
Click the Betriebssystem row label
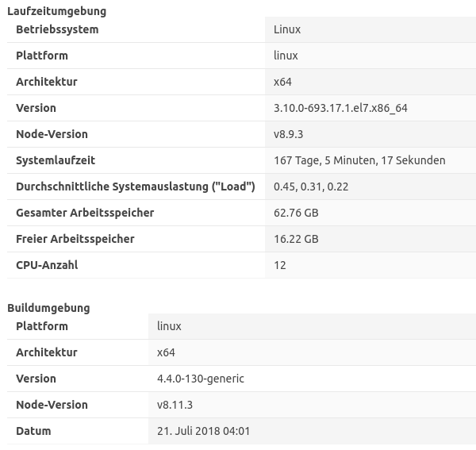pos(57,29)
